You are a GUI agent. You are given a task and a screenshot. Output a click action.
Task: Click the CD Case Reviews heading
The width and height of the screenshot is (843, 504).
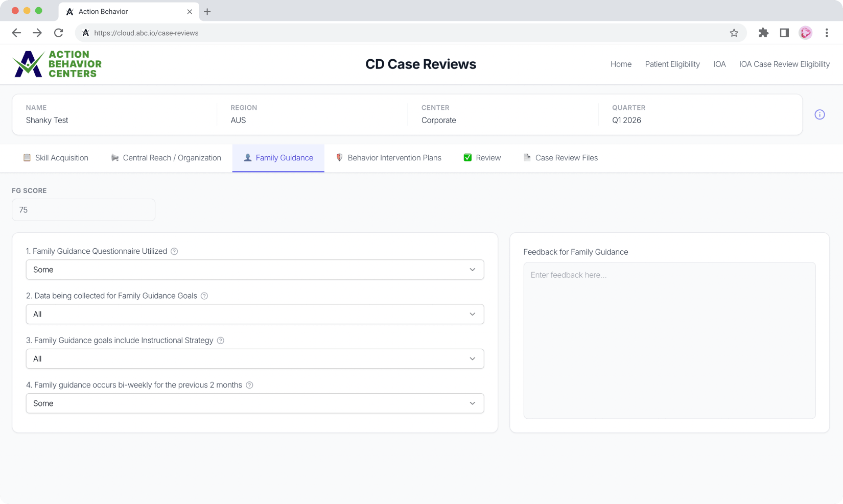(420, 64)
